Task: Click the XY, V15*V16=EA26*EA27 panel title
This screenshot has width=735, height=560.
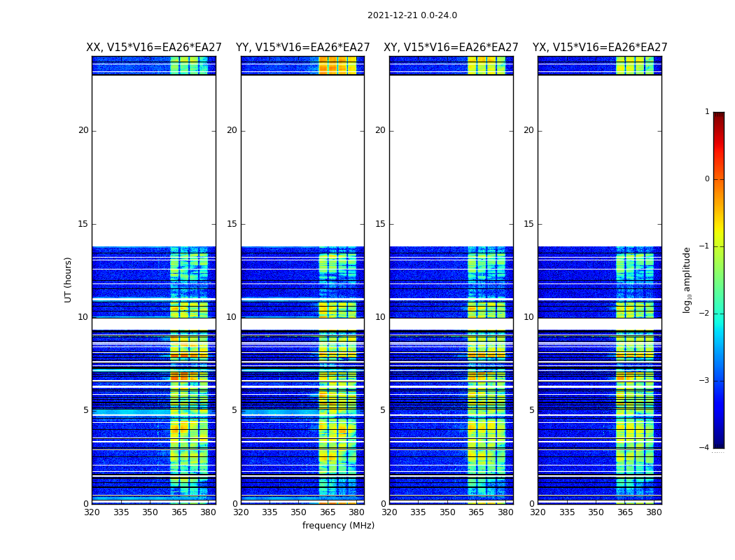Action: 451,48
